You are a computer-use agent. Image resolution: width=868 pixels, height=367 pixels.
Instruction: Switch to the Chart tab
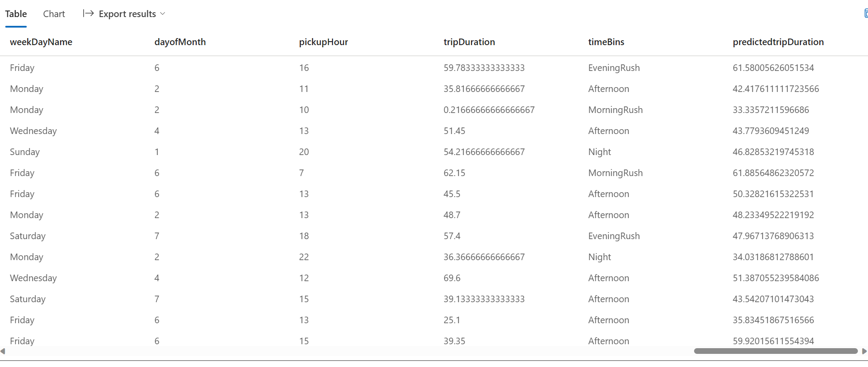pyautogui.click(x=54, y=14)
